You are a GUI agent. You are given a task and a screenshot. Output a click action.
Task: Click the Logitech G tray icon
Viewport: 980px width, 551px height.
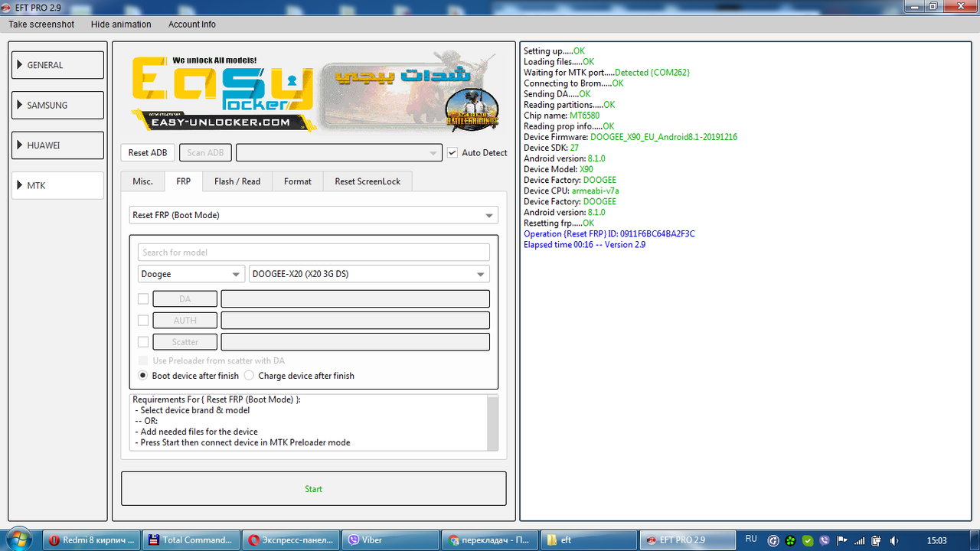point(773,540)
